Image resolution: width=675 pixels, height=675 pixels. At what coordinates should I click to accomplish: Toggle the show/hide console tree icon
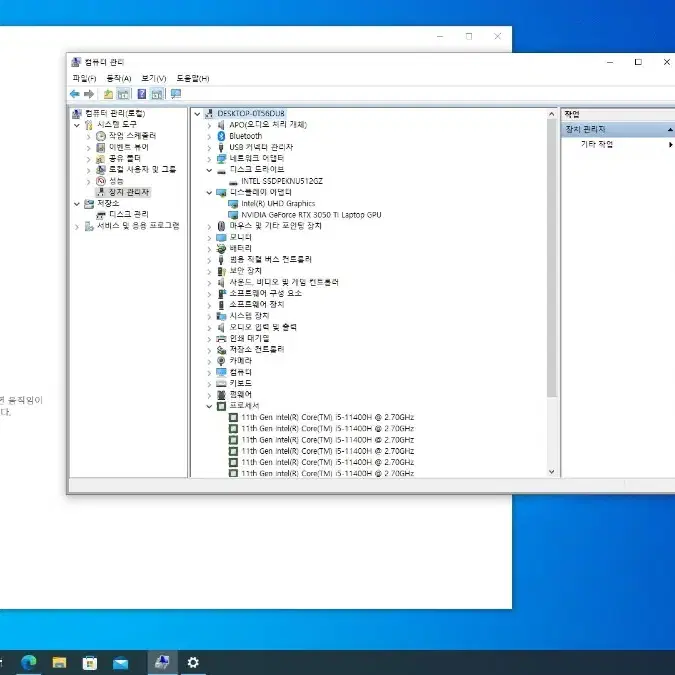point(123,94)
